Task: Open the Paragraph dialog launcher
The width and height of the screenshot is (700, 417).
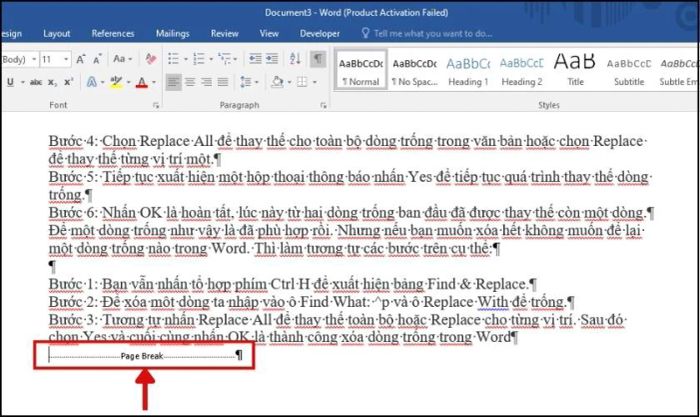Action: point(323,105)
